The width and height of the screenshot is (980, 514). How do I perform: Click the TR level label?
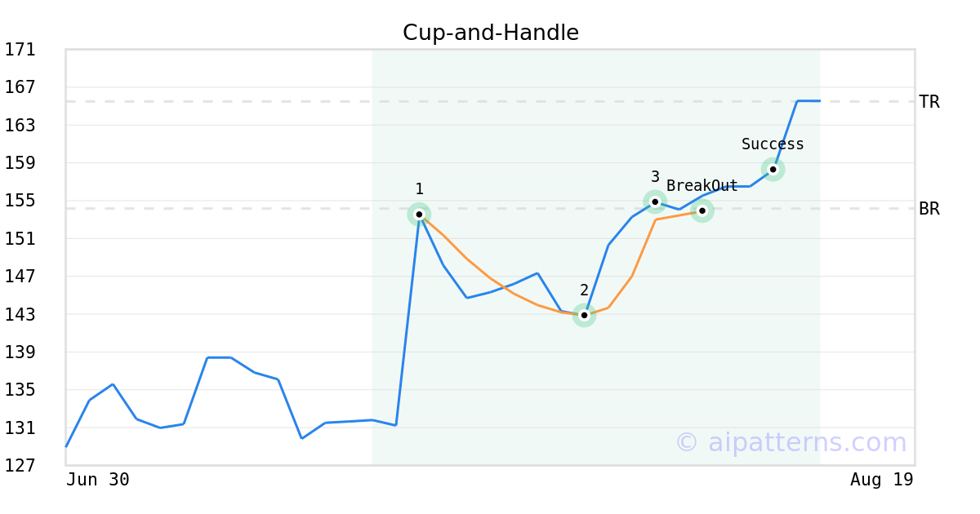tap(929, 102)
